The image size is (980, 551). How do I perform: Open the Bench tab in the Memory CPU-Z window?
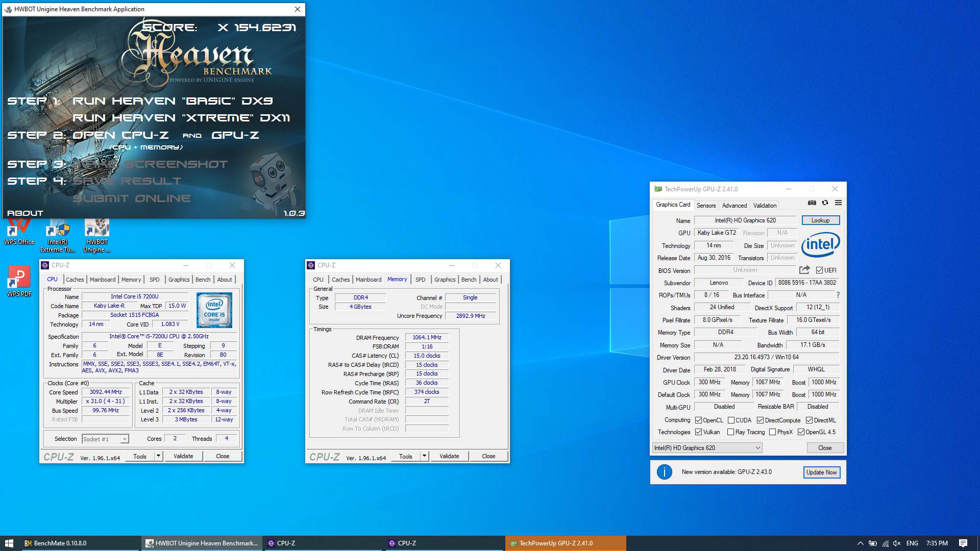point(469,280)
